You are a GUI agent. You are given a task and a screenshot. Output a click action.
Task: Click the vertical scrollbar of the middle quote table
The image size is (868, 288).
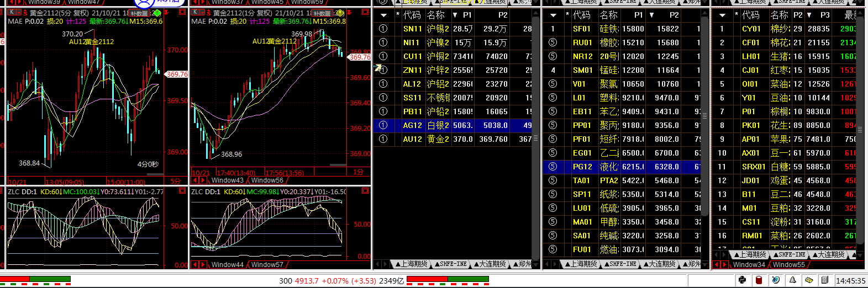click(704, 138)
